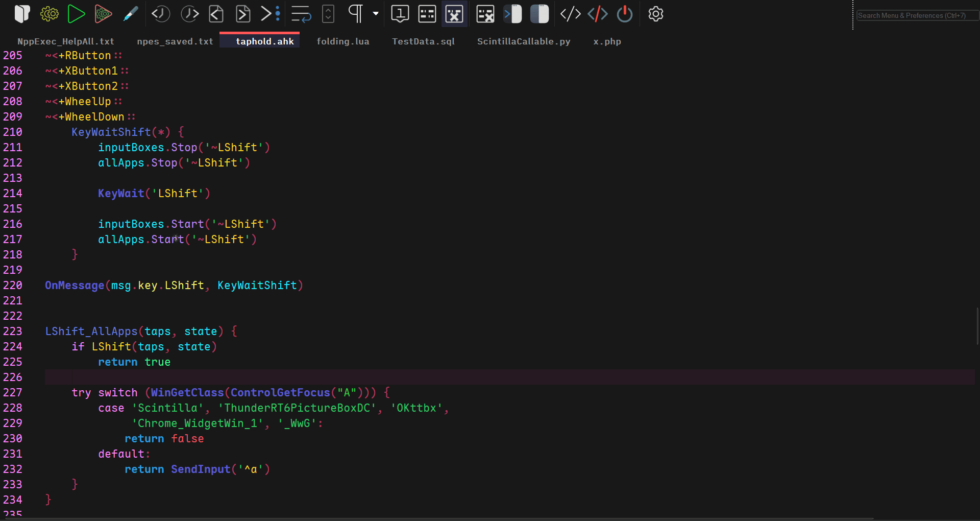Click ~<+WheelDown:: hotkey line

[90, 117]
